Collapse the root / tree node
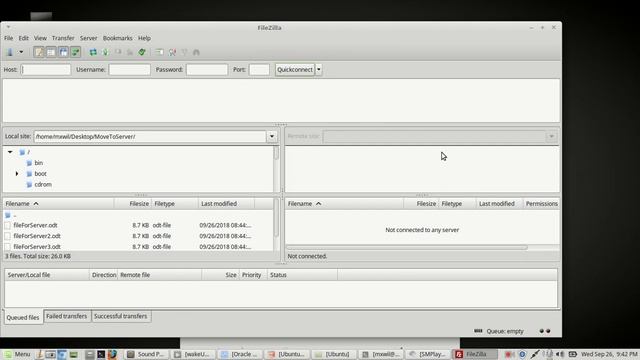Image resolution: width=640 pixels, height=360 pixels. click(10, 152)
